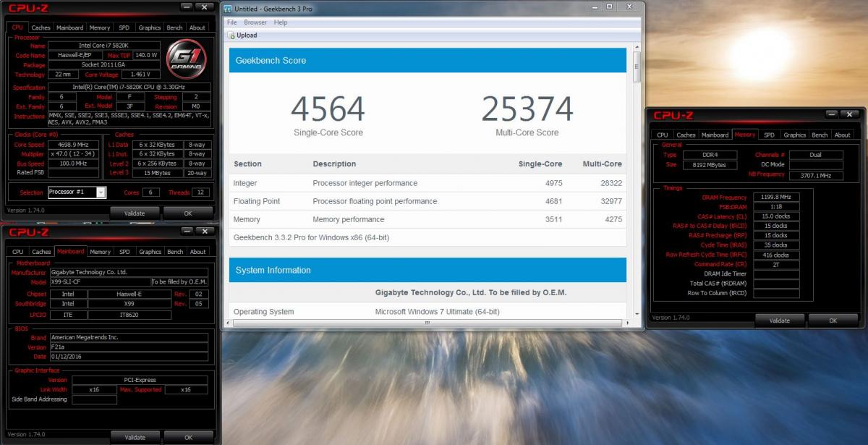Click Validate in the CPU tab window
This screenshot has height=445, width=868.
click(x=135, y=213)
